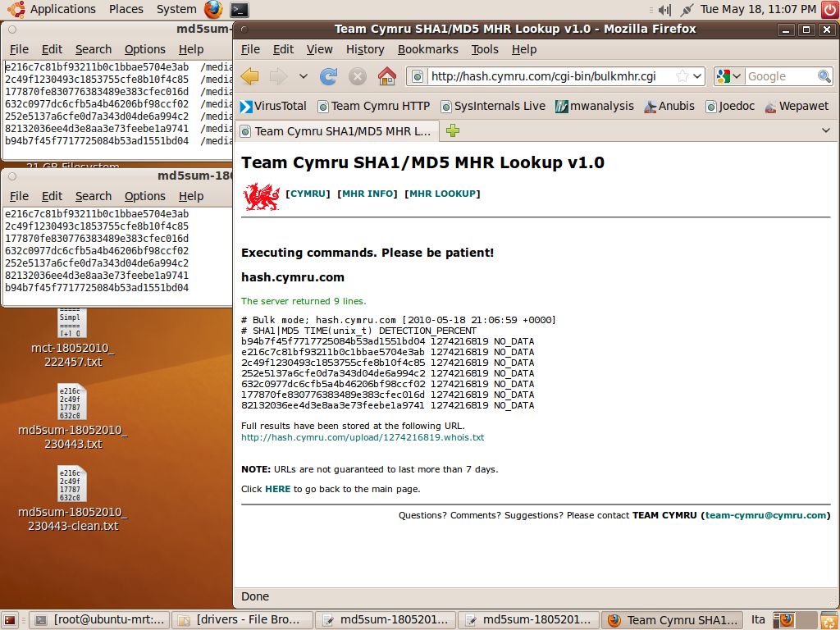Click Firefox Forward arrow button
The height and width of the screenshot is (630, 840).
[x=278, y=76]
